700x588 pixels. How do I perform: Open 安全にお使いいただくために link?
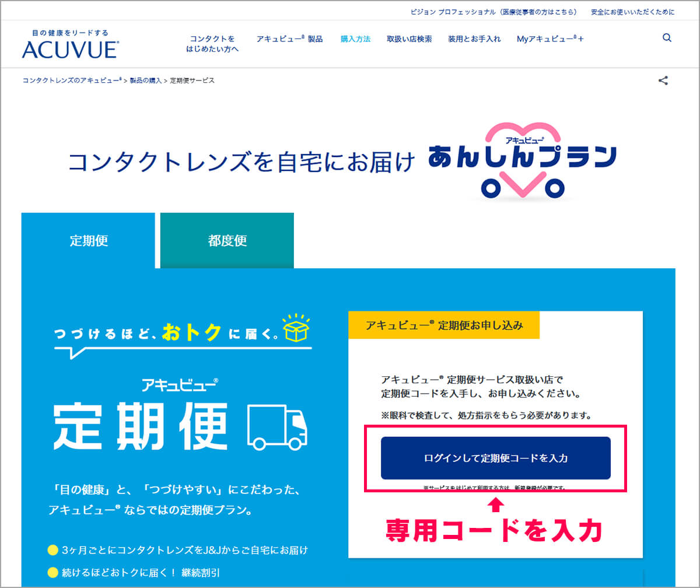point(632,12)
